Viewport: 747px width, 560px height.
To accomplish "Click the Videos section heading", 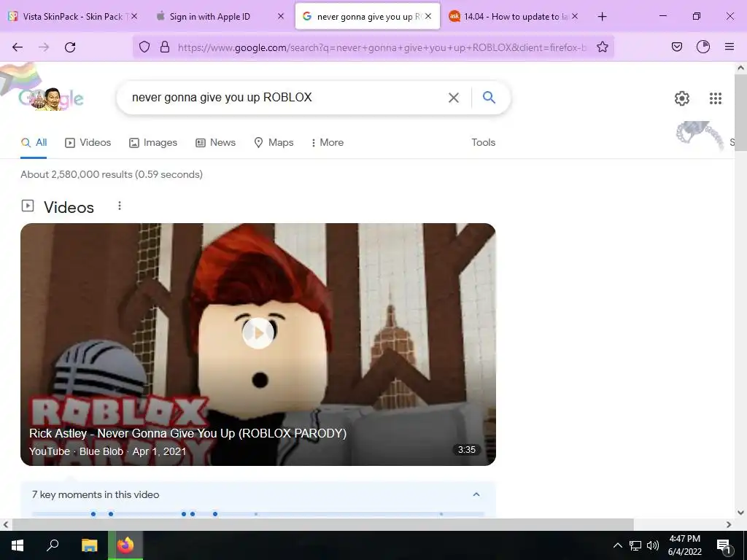I will [x=69, y=207].
